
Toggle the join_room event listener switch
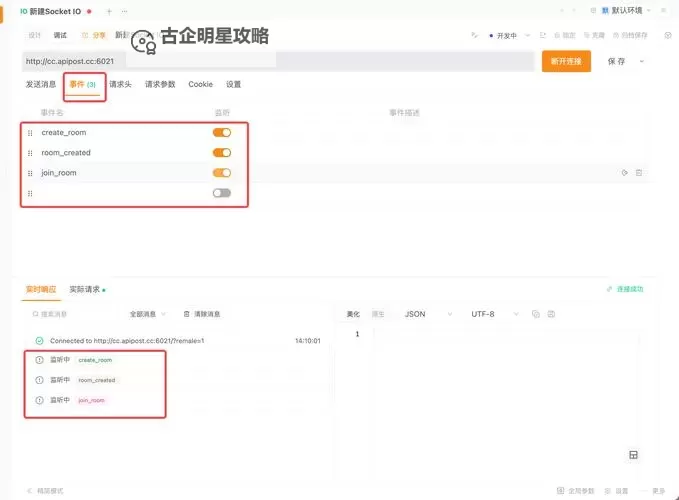222,173
